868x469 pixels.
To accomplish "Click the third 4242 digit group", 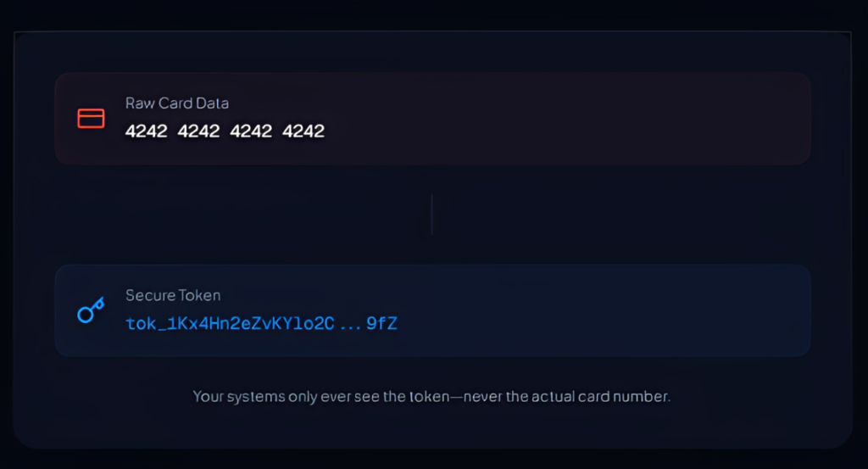I will pyautogui.click(x=251, y=131).
